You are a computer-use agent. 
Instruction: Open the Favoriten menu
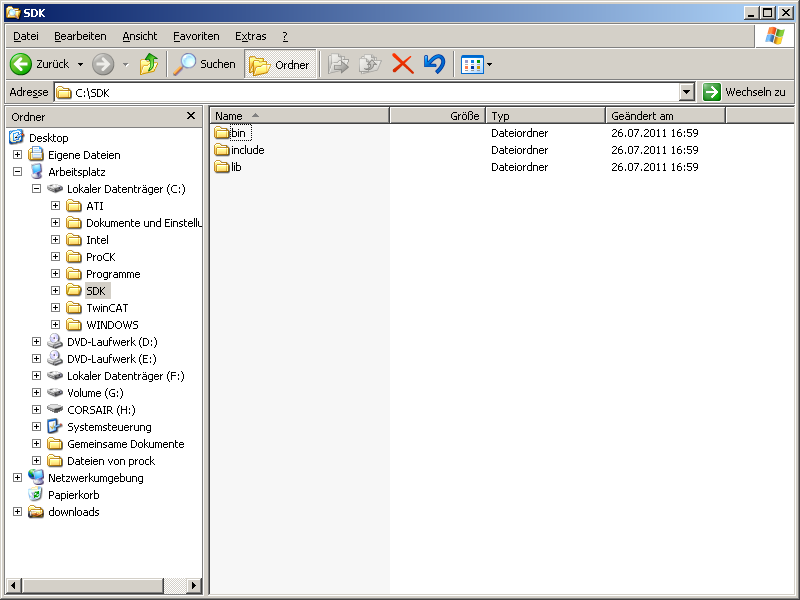click(196, 36)
